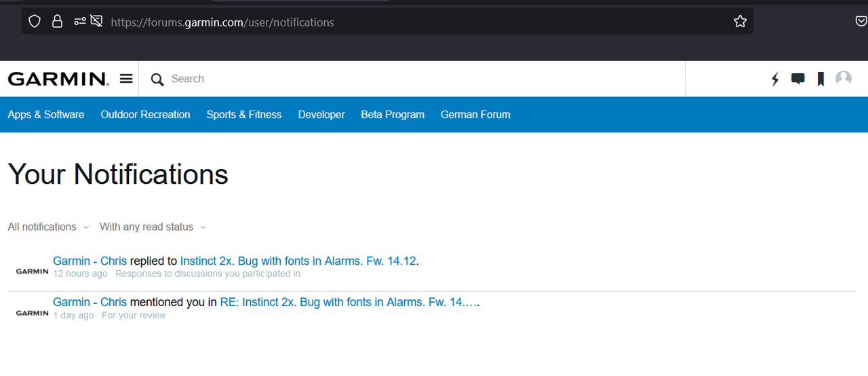This screenshot has height=376, width=868.
Task: Click the Garmin logo
Action: coord(58,79)
